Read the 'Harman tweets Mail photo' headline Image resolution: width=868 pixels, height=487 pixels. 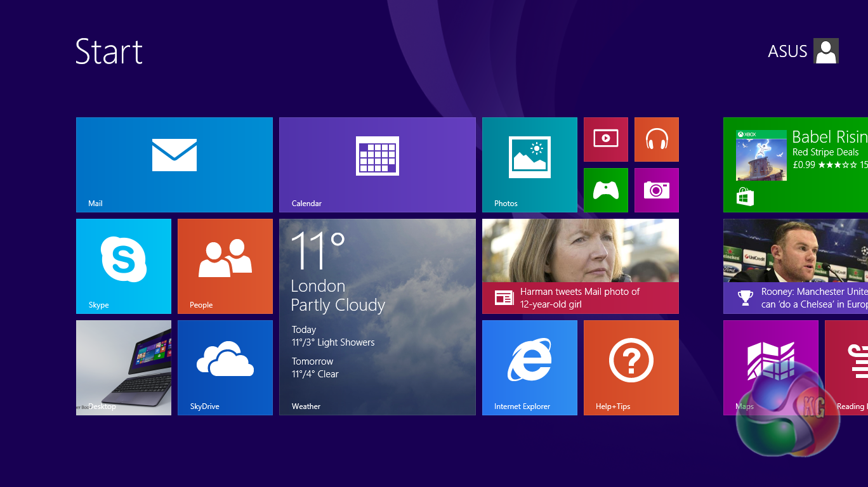[x=580, y=298]
